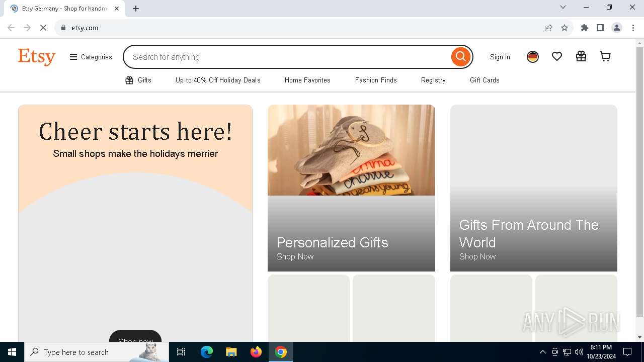Image resolution: width=644 pixels, height=362 pixels.
Task: Open Windows Start menu
Action: [x=12, y=352]
